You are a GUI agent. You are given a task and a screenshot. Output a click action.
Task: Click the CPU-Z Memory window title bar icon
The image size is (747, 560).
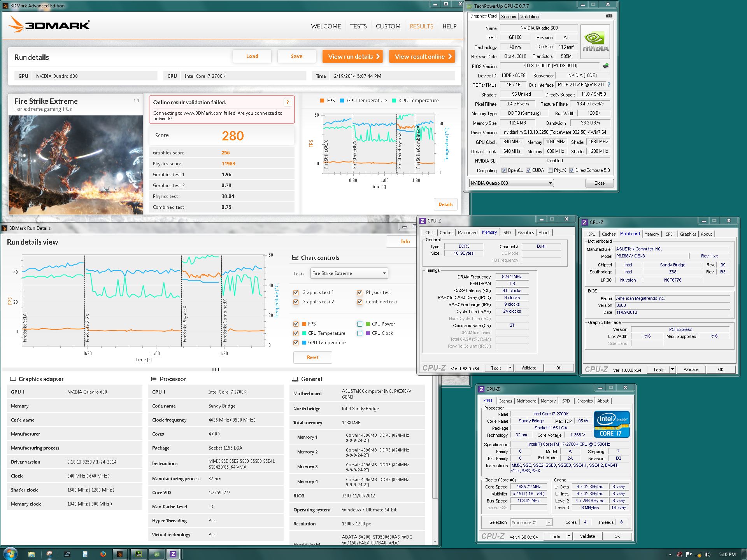(423, 220)
